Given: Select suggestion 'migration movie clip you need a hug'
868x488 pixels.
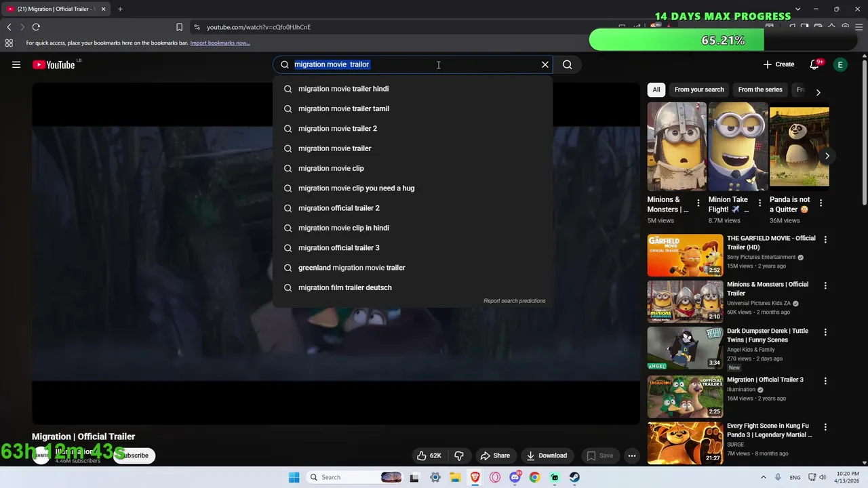Looking at the screenshot, I should tap(412, 188).
